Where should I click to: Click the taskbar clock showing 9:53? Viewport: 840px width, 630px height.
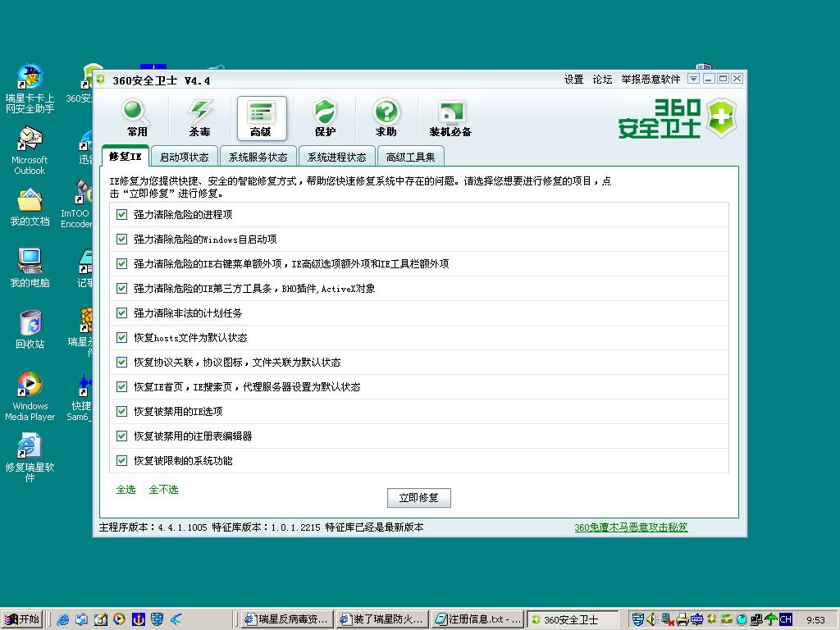(815, 620)
